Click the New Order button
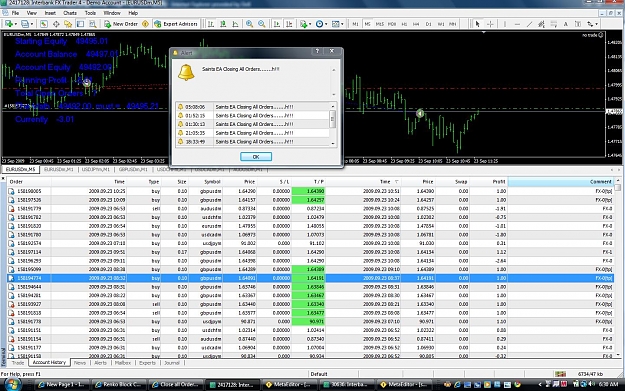 [121, 24]
